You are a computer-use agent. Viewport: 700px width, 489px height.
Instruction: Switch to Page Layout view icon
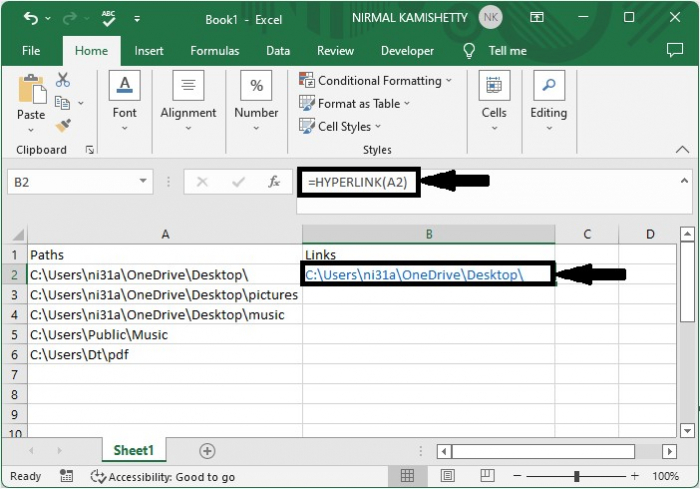point(448,476)
